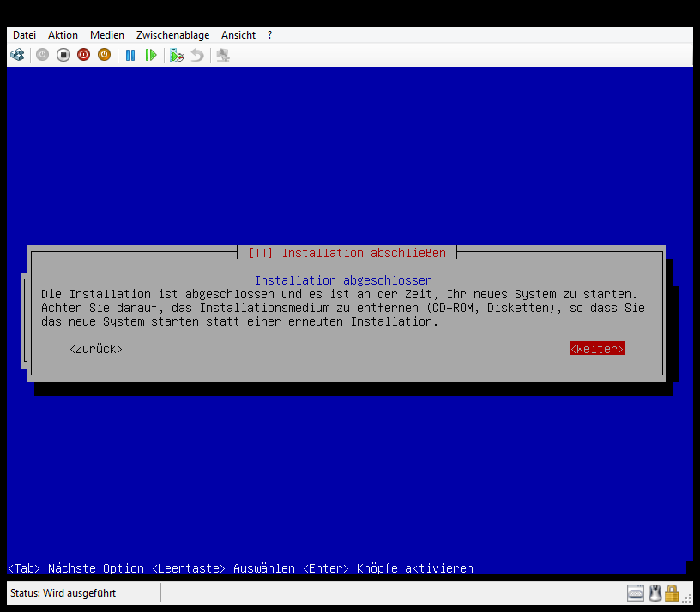Click the grayed Start power icon
Screen dimensions: 700x612
(x=42, y=55)
